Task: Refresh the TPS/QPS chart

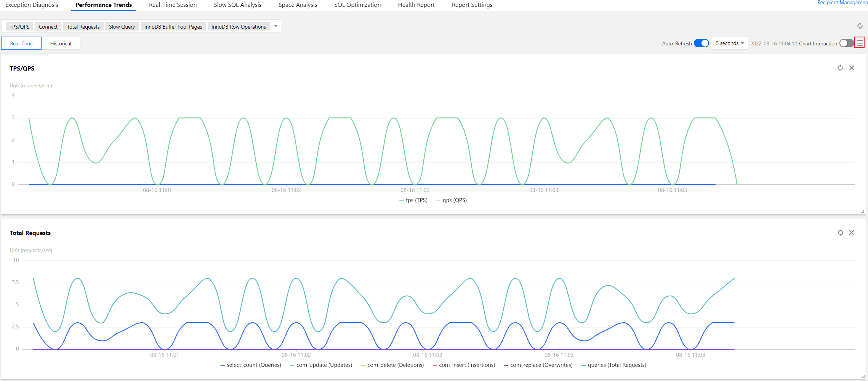Action: pyautogui.click(x=841, y=68)
